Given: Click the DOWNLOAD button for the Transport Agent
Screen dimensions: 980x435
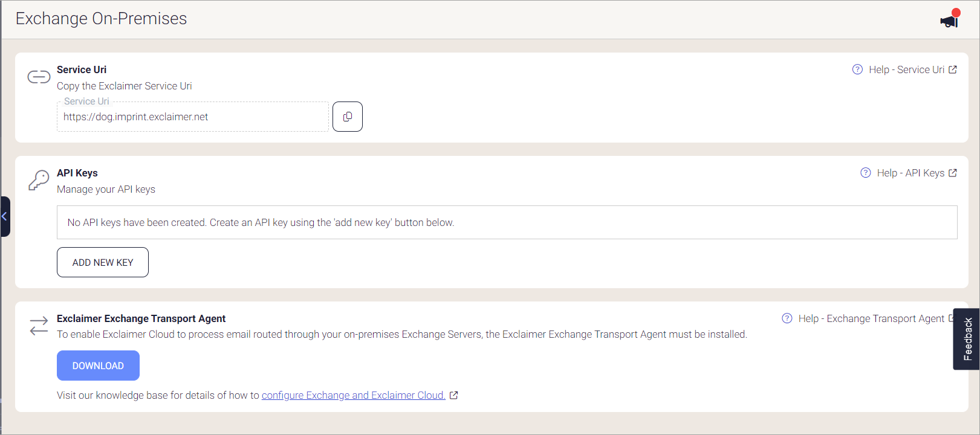Looking at the screenshot, I should click(x=98, y=366).
